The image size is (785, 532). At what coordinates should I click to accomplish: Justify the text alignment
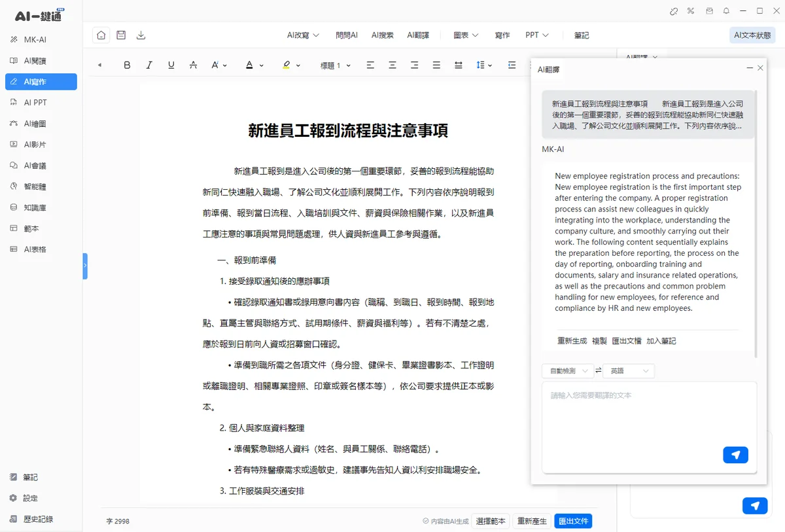[x=436, y=65]
